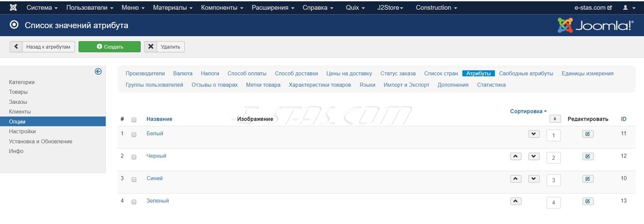644x224 pixels.
Task: Click the save ordering icon button
Action: pos(555,119)
